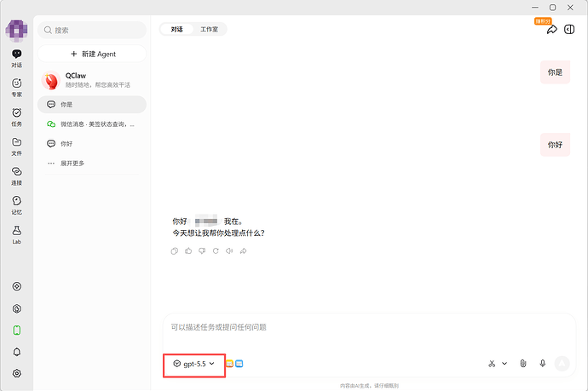Start voice input with microphone icon

pyautogui.click(x=542, y=363)
